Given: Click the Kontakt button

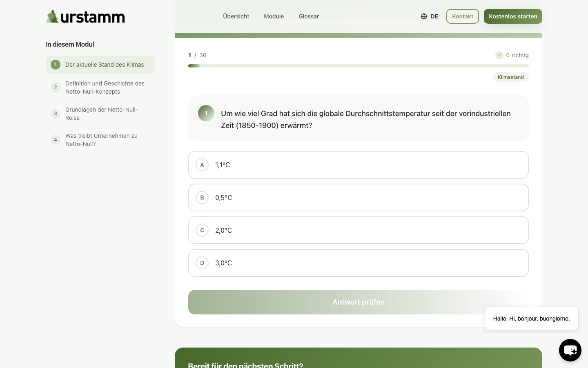Looking at the screenshot, I should point(463,16).
